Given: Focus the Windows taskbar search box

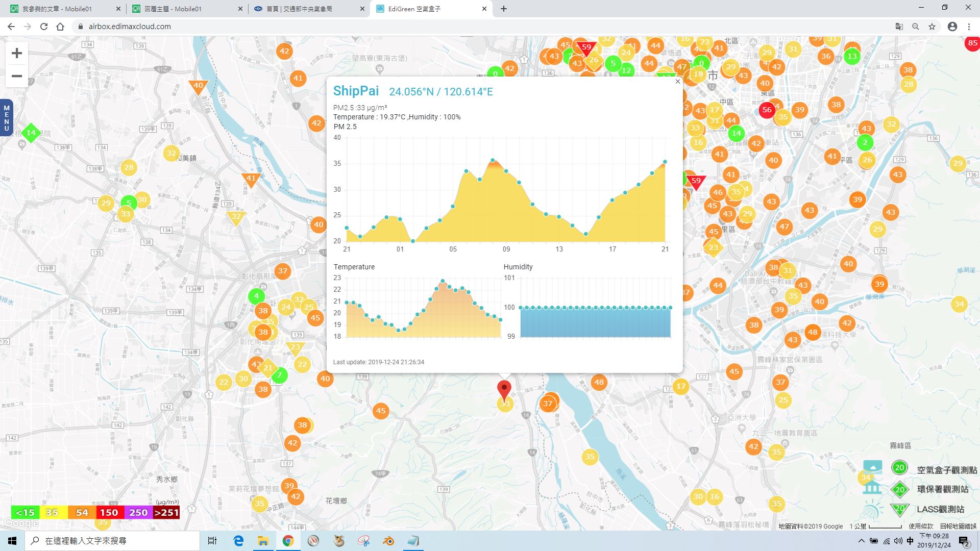Looking at the screenshot, I should (x=112, y=541).
